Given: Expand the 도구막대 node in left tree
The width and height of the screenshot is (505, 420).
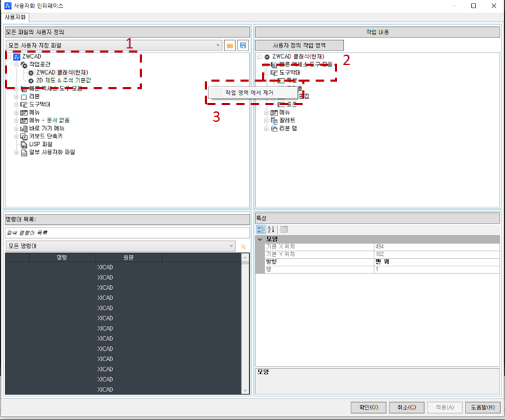Looking at the screenshot, I should tap(16, 104).
